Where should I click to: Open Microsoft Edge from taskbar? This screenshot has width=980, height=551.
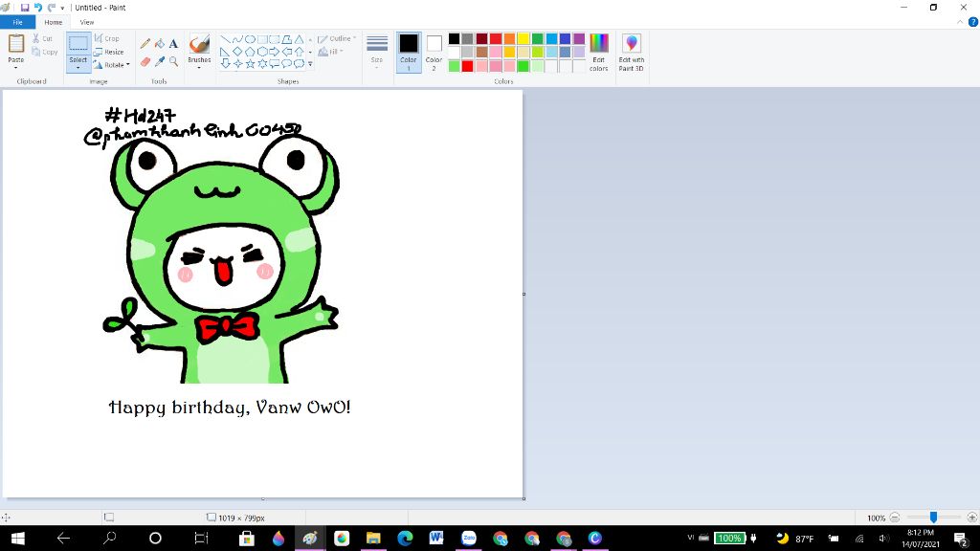405,538
